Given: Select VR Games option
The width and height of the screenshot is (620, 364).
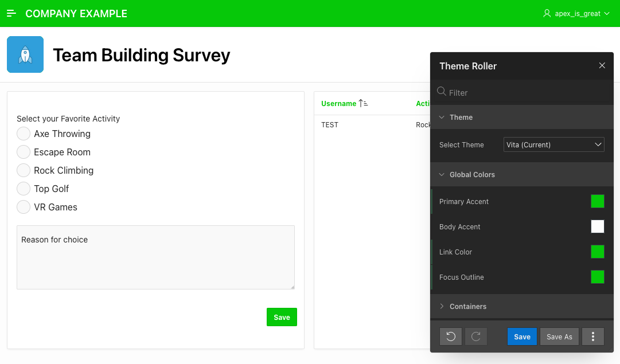Looking at the screenshot, I should tap(24, 207).
